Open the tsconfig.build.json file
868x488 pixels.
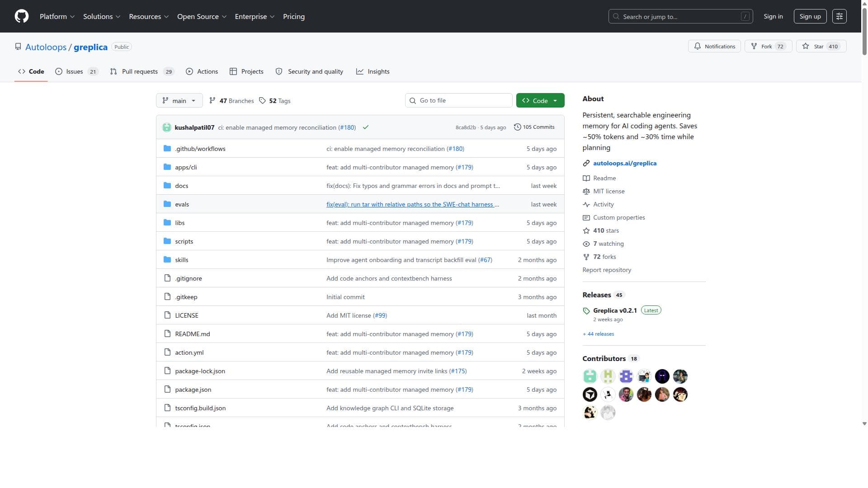coord(200,408)
